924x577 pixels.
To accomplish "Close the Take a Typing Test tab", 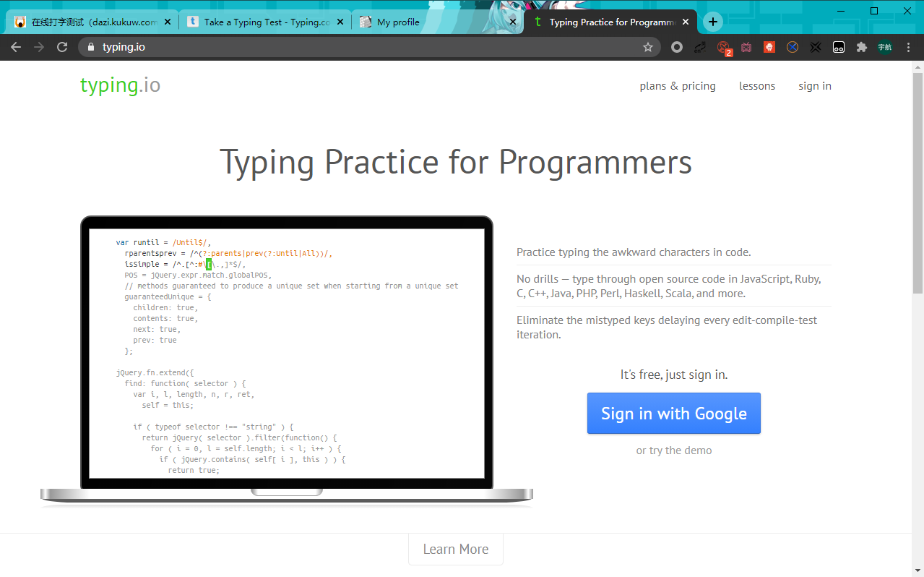I will pyautogui.click(x=341, y=22).
